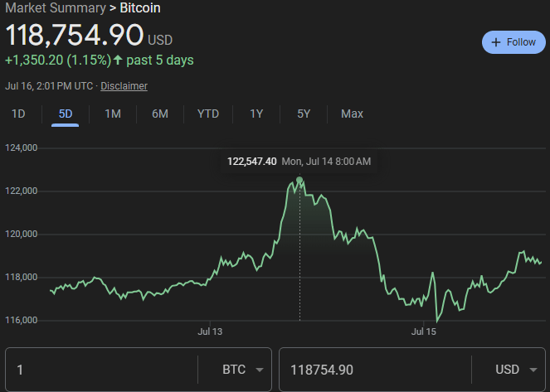Screen dimensions: 550x392
Task: Show the 1Y chart range
Action: pyautogui.click(x=256, y=114)
